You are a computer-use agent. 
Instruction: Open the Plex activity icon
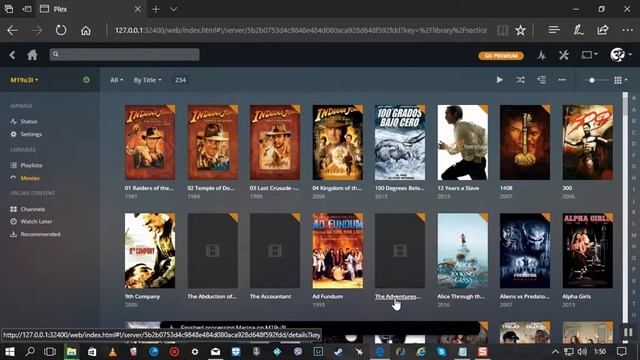541,55
